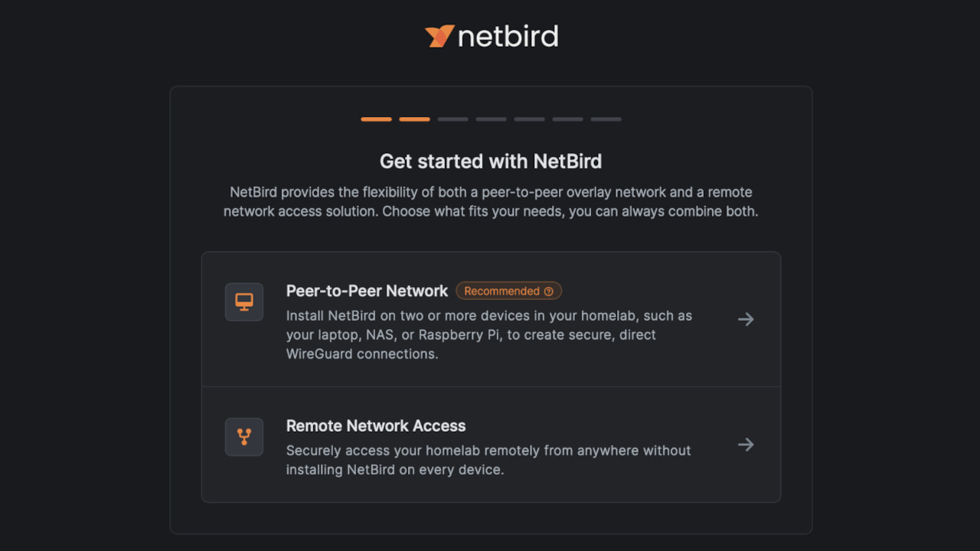Image resolution: width=980 pixels, height=551 pixels.
Task: Select the Peer-to-Peer Network option
Action: (491, 318)
